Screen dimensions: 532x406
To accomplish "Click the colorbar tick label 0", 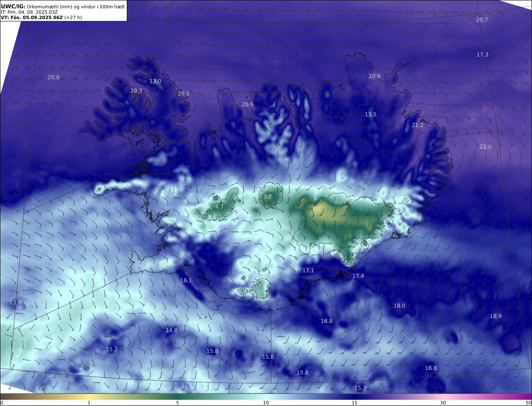I will [1, 403].
